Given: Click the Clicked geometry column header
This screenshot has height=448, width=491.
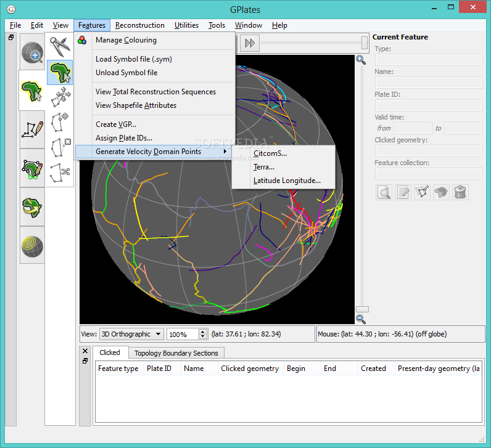Looking at the screenshot, I should [250, 369].
